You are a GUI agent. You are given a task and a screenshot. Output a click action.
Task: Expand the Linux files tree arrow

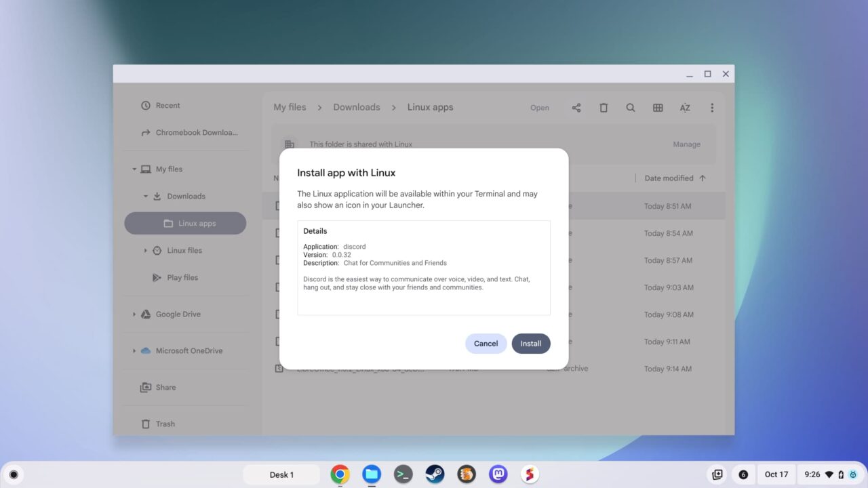click(145, 251)
